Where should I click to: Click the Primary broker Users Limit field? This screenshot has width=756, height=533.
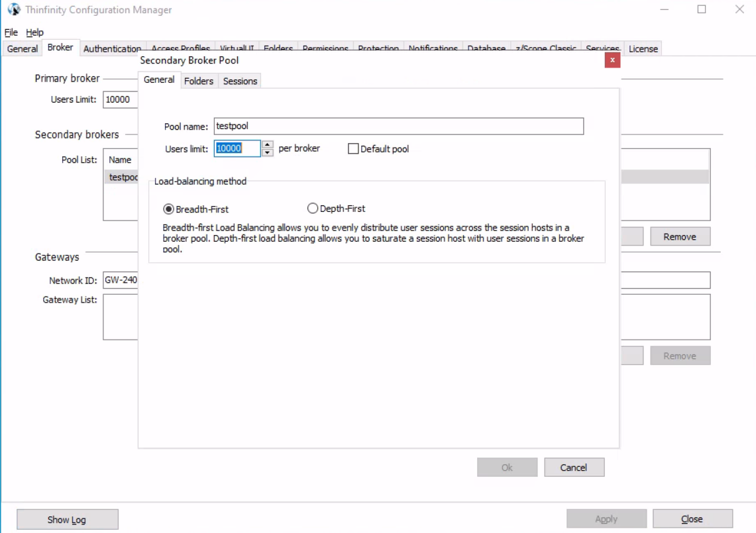click(121, 100)
